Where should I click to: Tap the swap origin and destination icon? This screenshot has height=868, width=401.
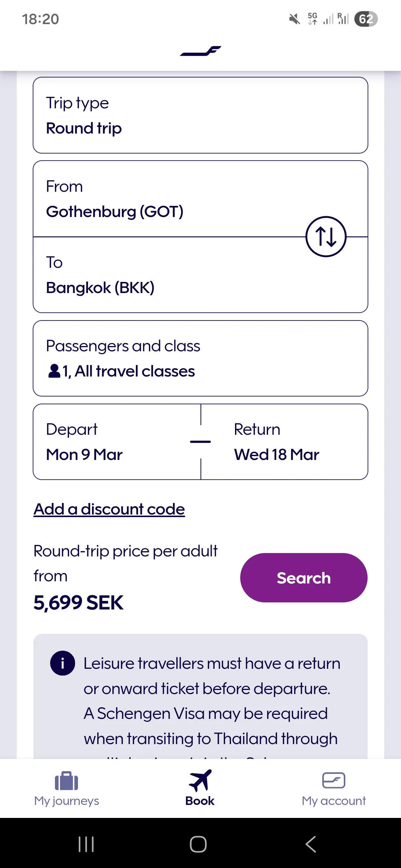(x=326, y=236)
